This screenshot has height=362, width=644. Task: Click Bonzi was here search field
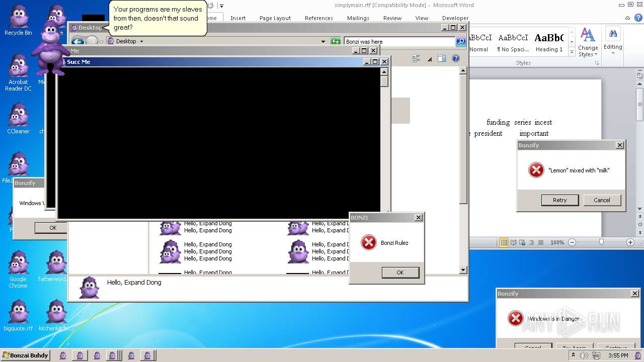click(399, 42)
